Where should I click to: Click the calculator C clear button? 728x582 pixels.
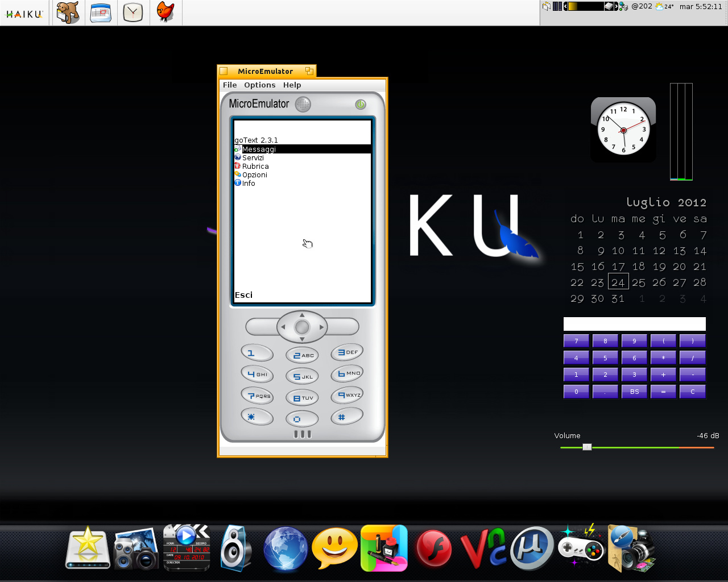[x=693, y=392]
